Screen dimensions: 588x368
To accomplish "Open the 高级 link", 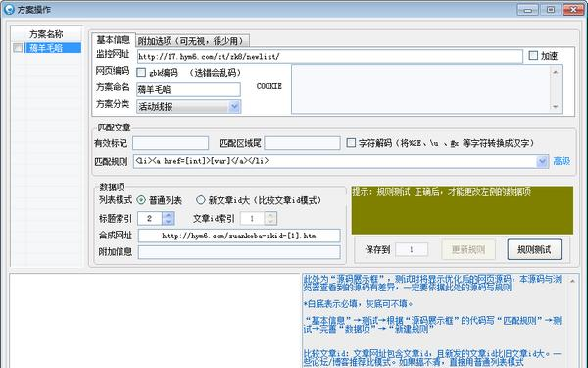I will click(x=562, y=161).
